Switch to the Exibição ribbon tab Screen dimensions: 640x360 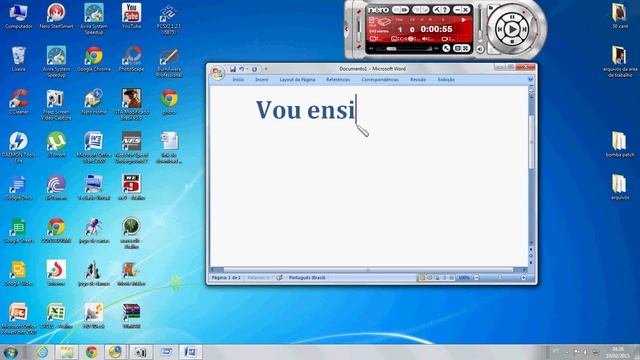click(x=446, y=80)
